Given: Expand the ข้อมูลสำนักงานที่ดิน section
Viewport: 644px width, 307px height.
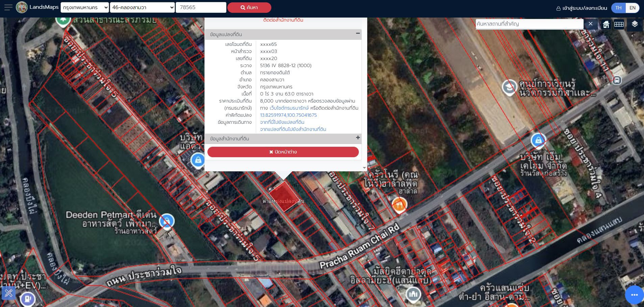Looking at the screenshot, I should pyautogui.click(x=358, y=138).
